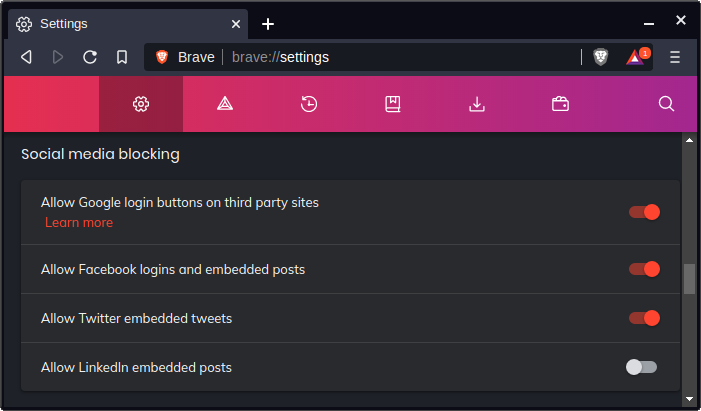Image resolution: width=701 pixels, height=411 pixels.
Task: Open the Brave hamburger main menu
Action: point(675,57)
